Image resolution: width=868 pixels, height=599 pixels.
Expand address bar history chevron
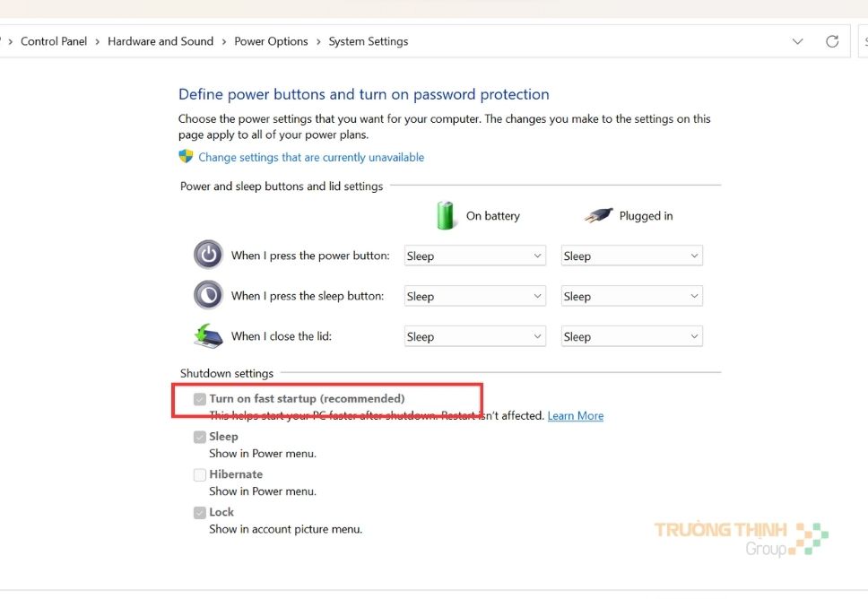tap(798, 41)
